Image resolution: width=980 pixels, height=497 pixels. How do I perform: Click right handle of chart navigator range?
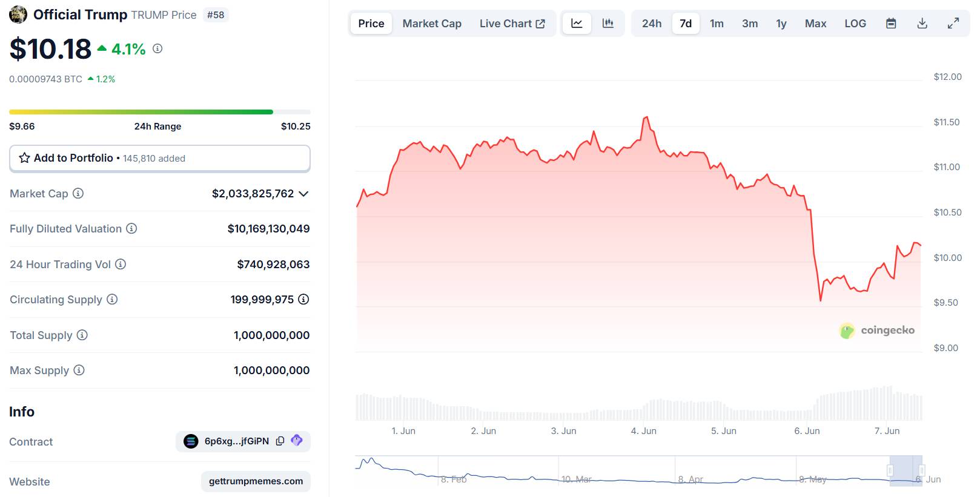pos(922,470)
